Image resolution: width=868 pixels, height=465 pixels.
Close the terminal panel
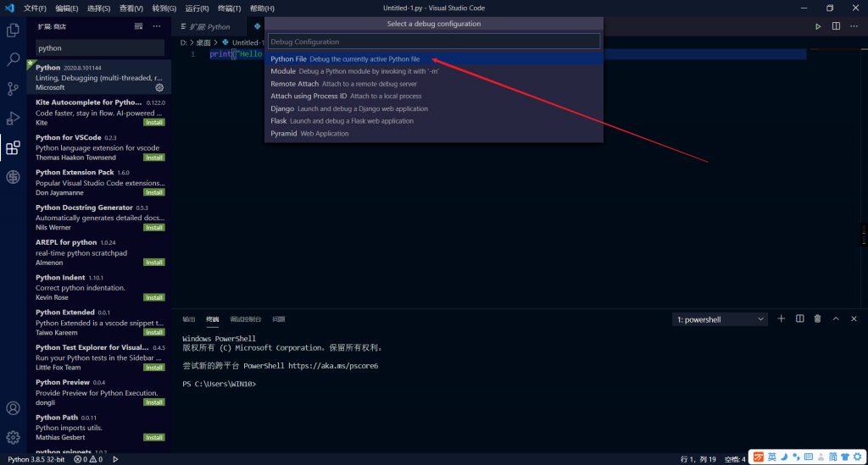(x=854, y=319)
